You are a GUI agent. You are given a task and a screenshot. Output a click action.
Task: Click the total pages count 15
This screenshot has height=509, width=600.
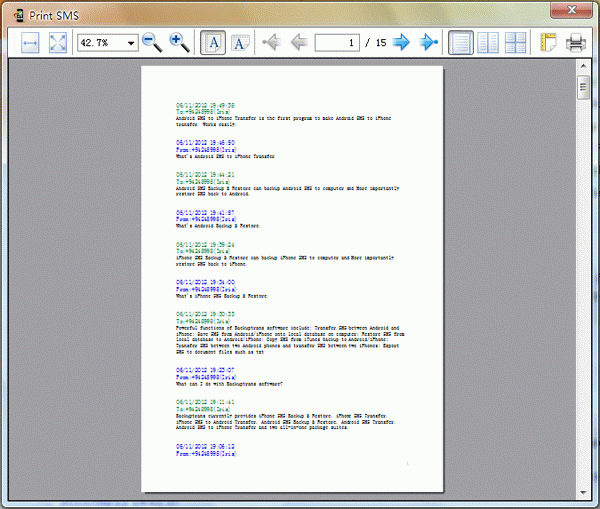pos(381,43)
